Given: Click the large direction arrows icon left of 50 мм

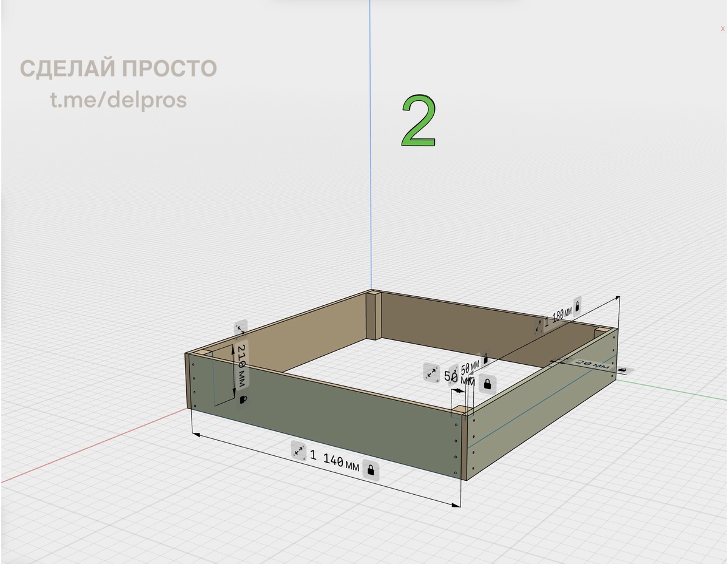Looking at the screenshot, I should pyautogui.click(x=431, y=373).
